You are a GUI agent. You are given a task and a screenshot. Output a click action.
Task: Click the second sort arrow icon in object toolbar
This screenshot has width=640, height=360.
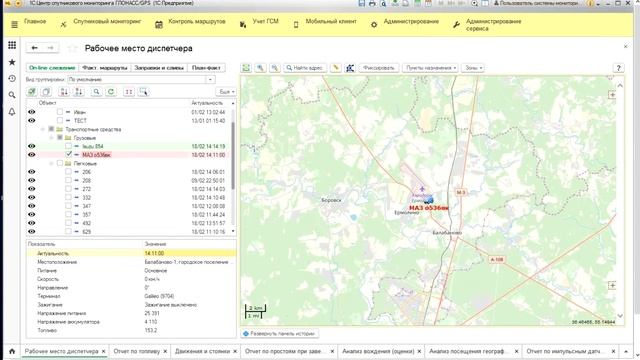click(79, 92)
